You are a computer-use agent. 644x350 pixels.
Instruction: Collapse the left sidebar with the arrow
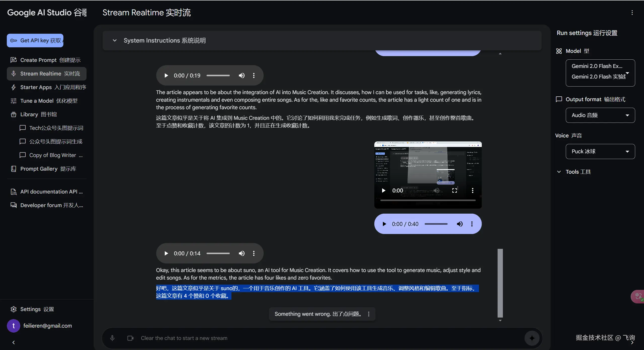[x=14, y=342]
